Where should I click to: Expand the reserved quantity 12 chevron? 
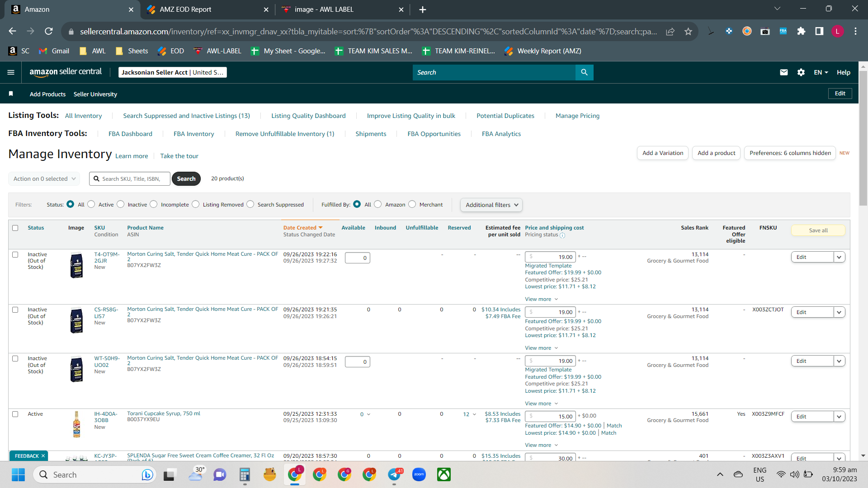[x=474, y=414]
